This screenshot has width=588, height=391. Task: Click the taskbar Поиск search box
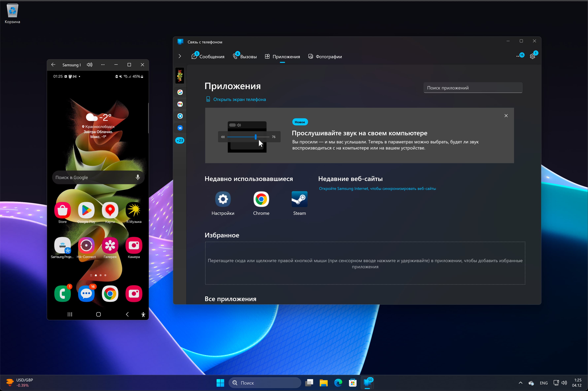[265, 383]
